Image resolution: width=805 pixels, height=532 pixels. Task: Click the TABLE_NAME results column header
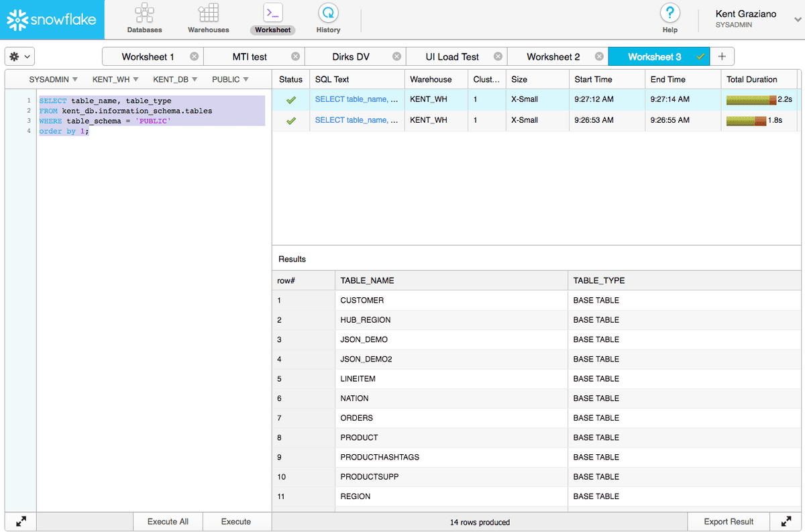pos(451,280)
